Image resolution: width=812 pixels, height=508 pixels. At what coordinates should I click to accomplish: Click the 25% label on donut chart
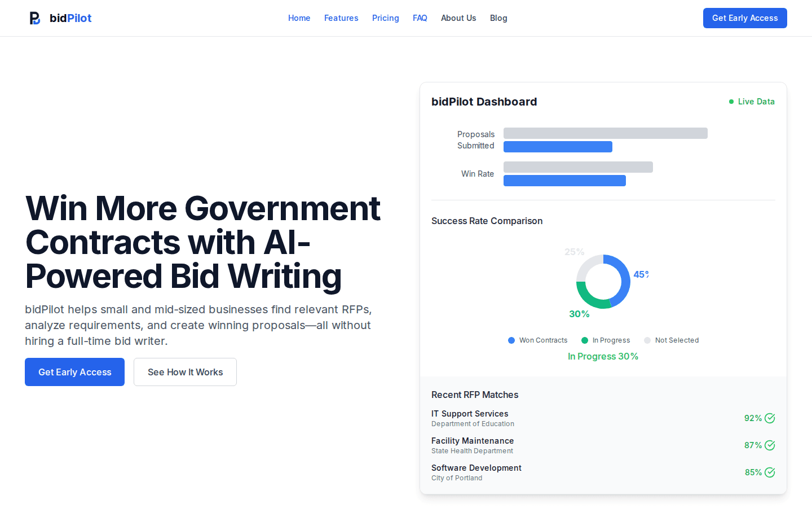tap(574, 252)
